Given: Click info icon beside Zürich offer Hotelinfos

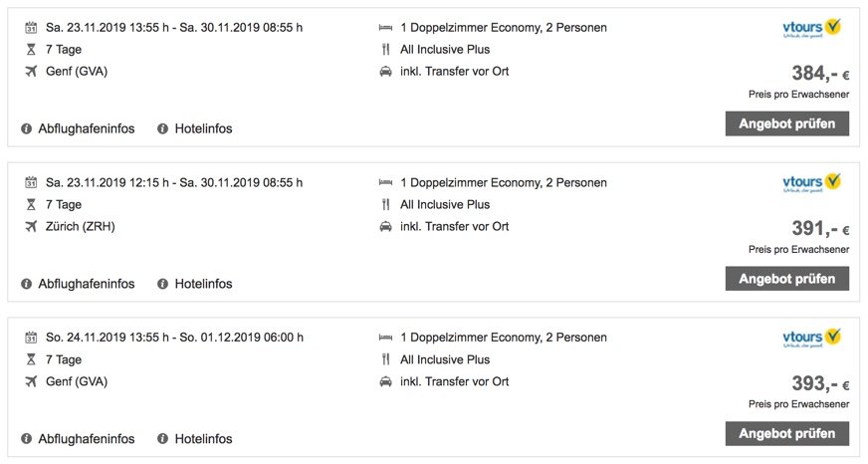Looking at the screenshot, I should pos(162,284).
